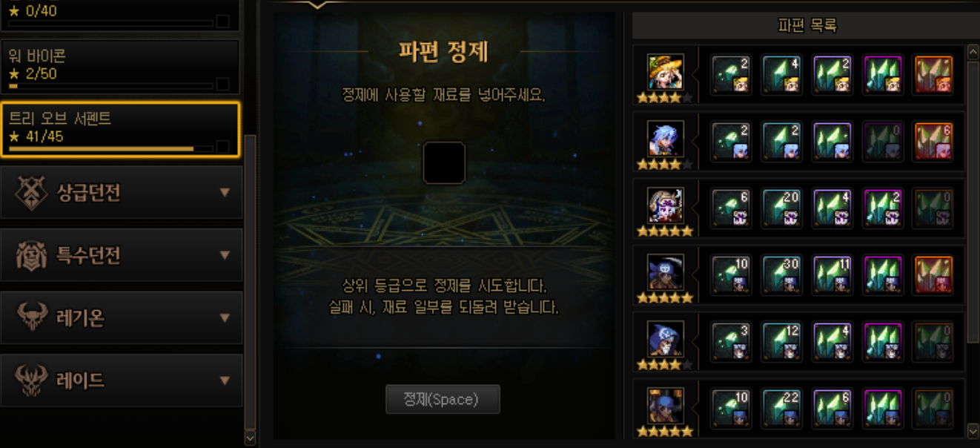Expand the 레이드 section
980x448 pixels.
122,381
